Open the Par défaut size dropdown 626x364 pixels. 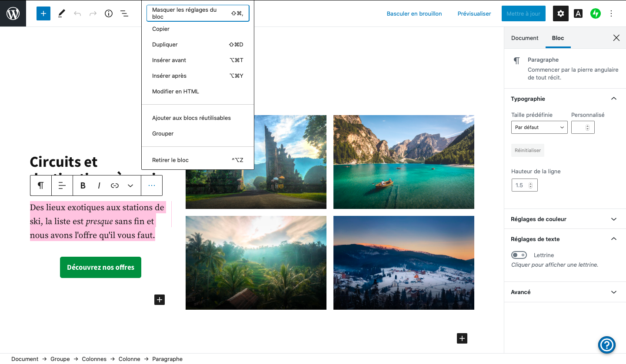tap(539, 127)
